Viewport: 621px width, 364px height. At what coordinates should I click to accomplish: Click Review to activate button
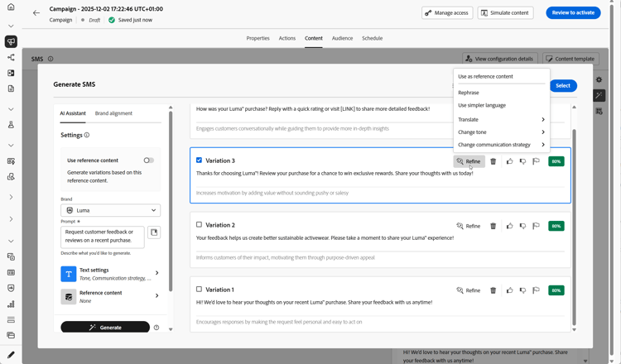click(x=573, y=12)
